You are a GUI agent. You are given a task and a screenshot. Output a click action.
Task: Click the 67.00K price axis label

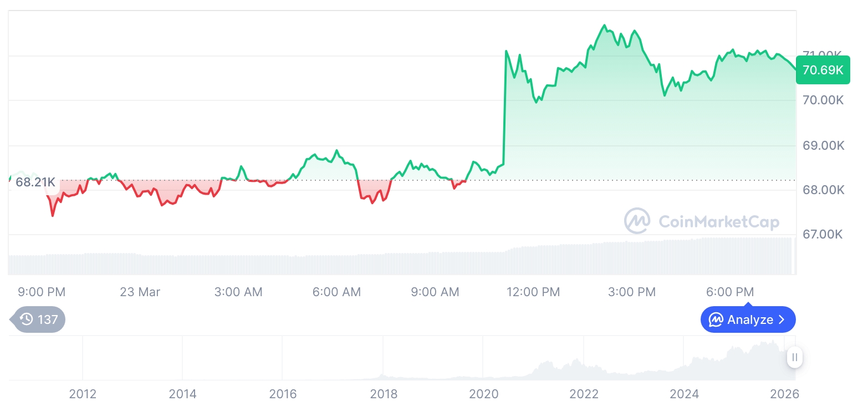click(x=822, y=234)
